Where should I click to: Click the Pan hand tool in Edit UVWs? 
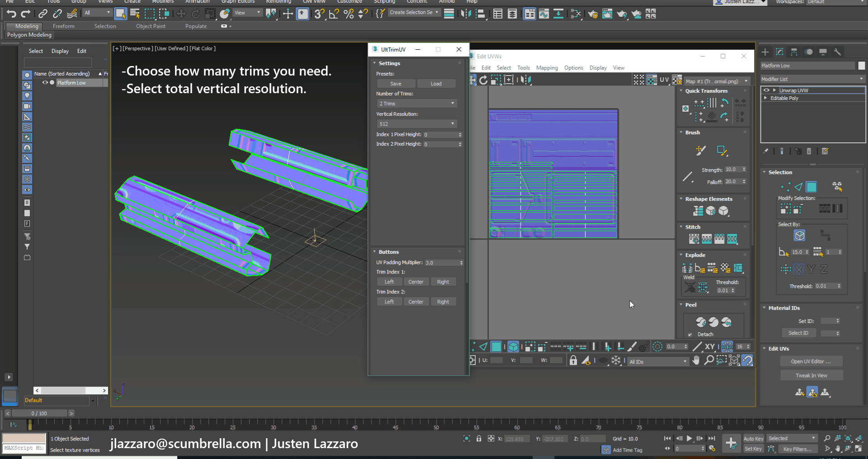(696, 360)
